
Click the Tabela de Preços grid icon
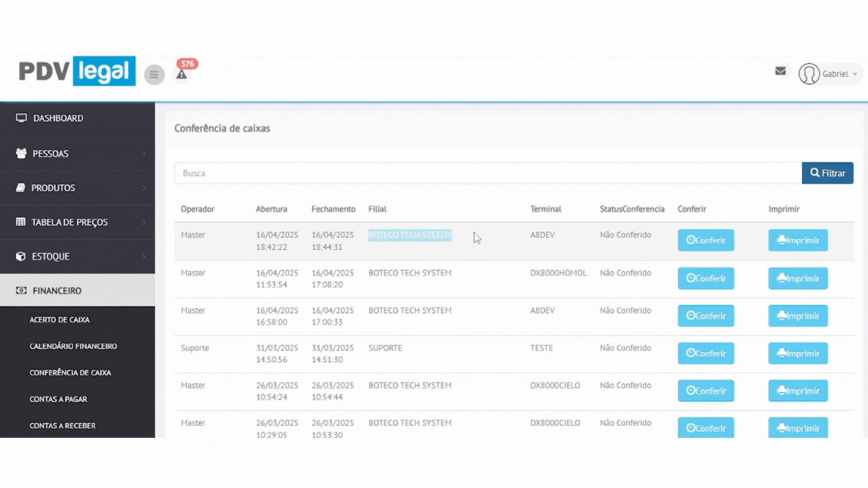click(x=21, y=222)
